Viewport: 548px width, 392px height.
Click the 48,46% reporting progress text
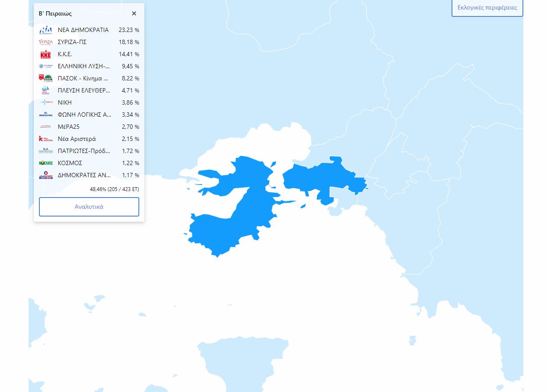(x=114, y=189)
